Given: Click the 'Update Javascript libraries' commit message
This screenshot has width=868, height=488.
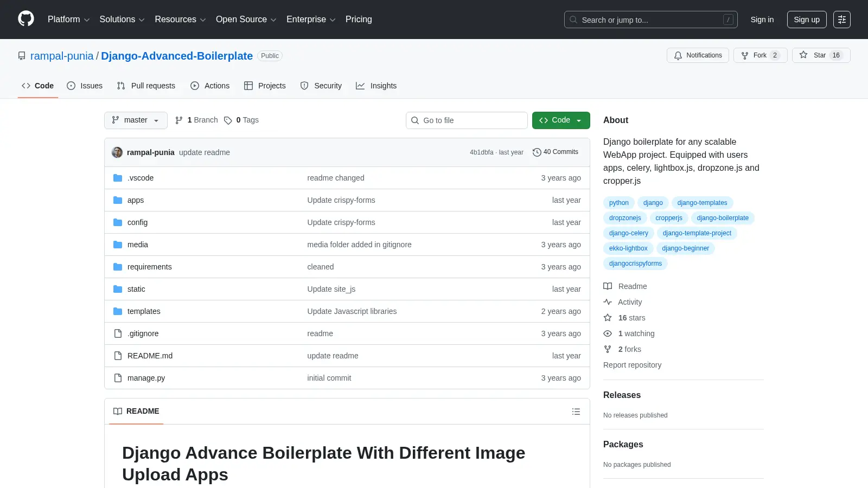Looking at the screenshot, I should (x=352, y=311).
